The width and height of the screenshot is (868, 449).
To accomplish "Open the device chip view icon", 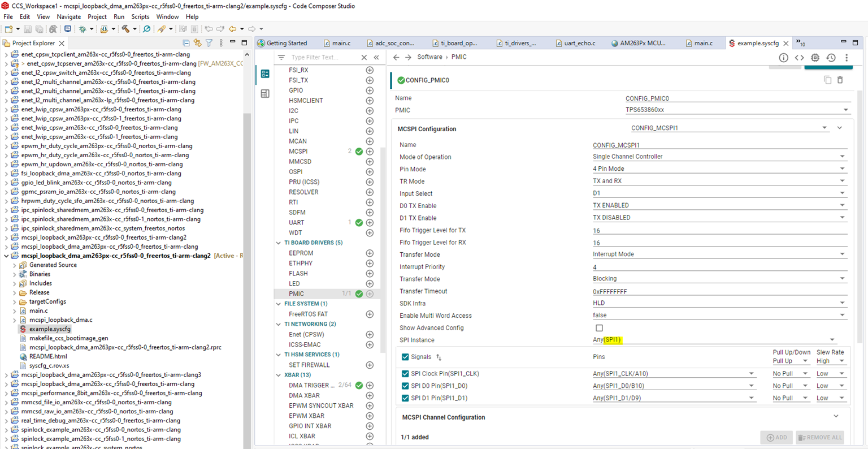I will (x=815, y=58).
